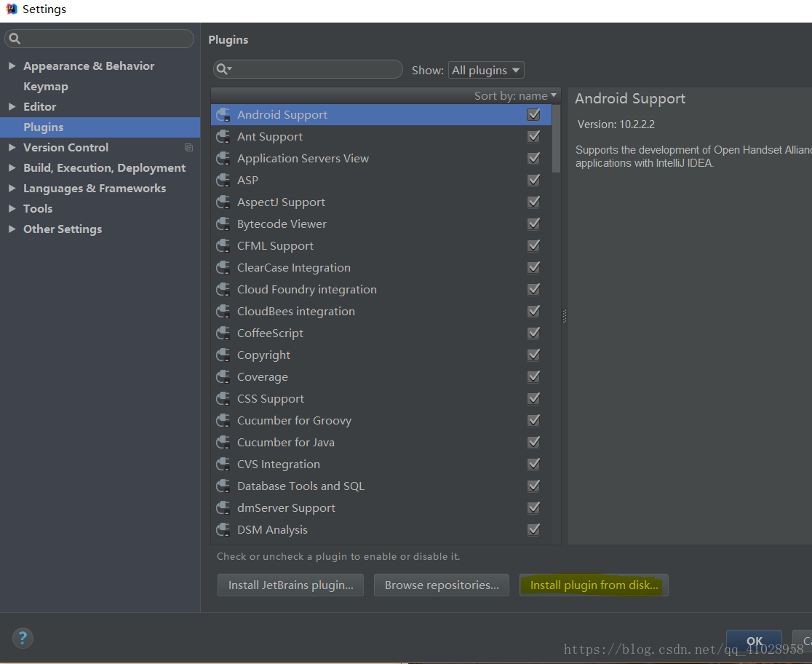This screenshot has width=812, height=664.
Task: Click Install plugin from disk button
Action: [x=594, y=585]
